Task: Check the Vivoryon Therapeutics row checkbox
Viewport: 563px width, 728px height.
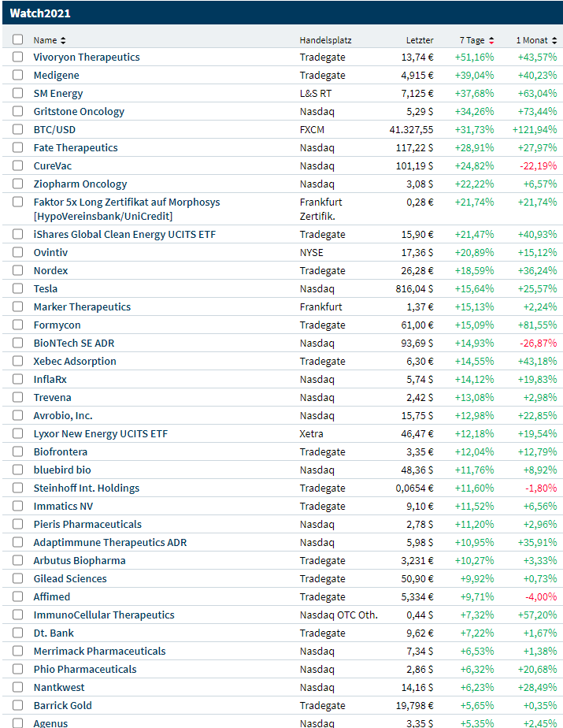Action: [18, 58]
